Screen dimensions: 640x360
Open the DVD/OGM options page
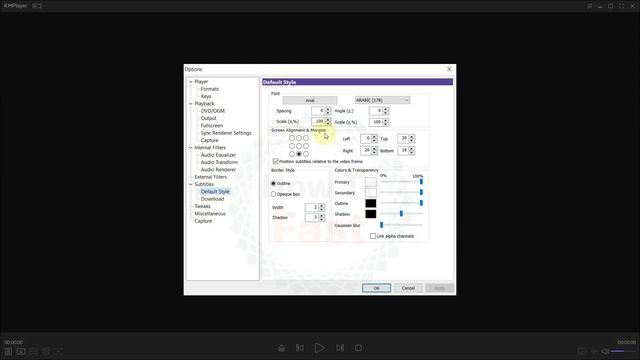pos(213,111)
